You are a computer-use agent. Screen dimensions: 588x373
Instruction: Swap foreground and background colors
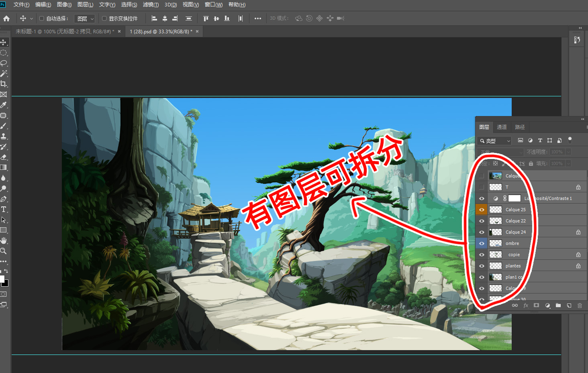6,271
